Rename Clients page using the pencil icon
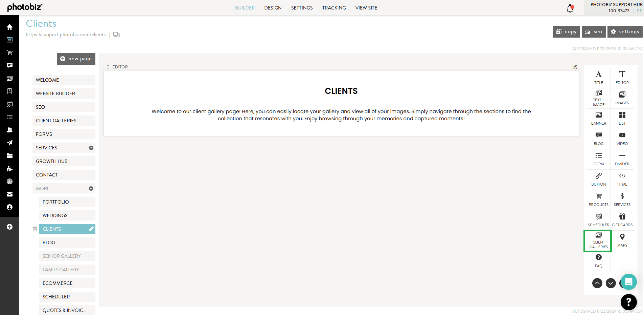Viewport: 644px width, 315px height. (x=91, y=229)
